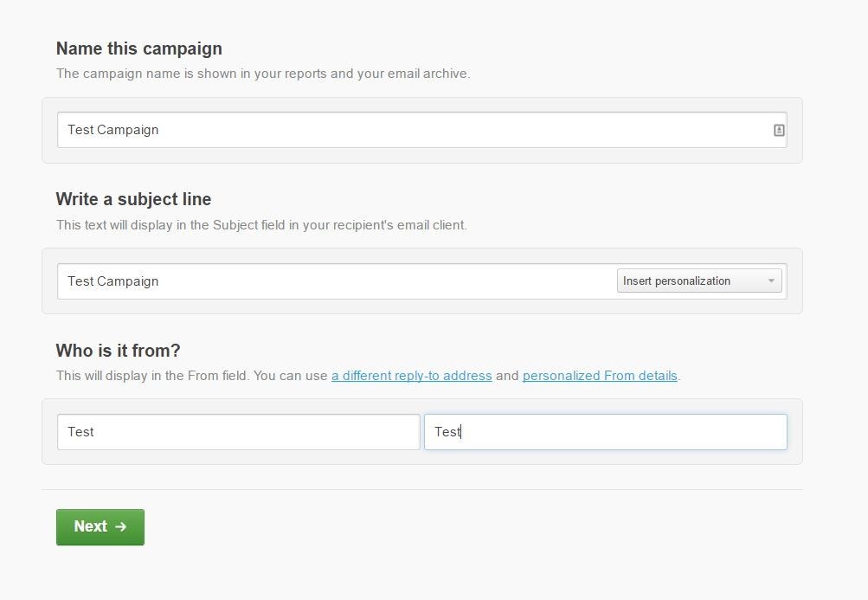
Task: Click the 'Write a subject line' heading
Action: click(x=133, y=199)
